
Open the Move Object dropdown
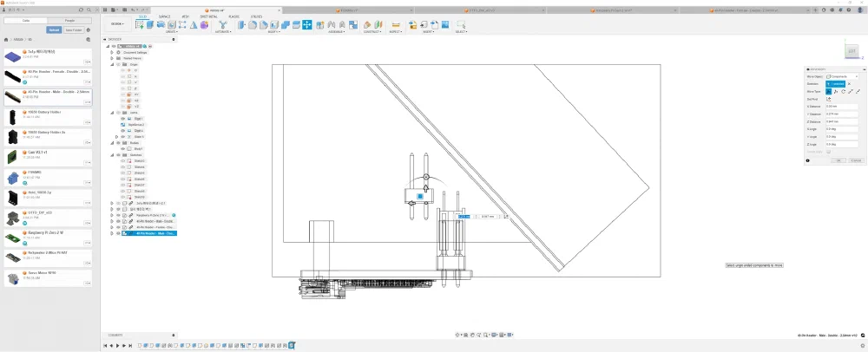(843, 76)
